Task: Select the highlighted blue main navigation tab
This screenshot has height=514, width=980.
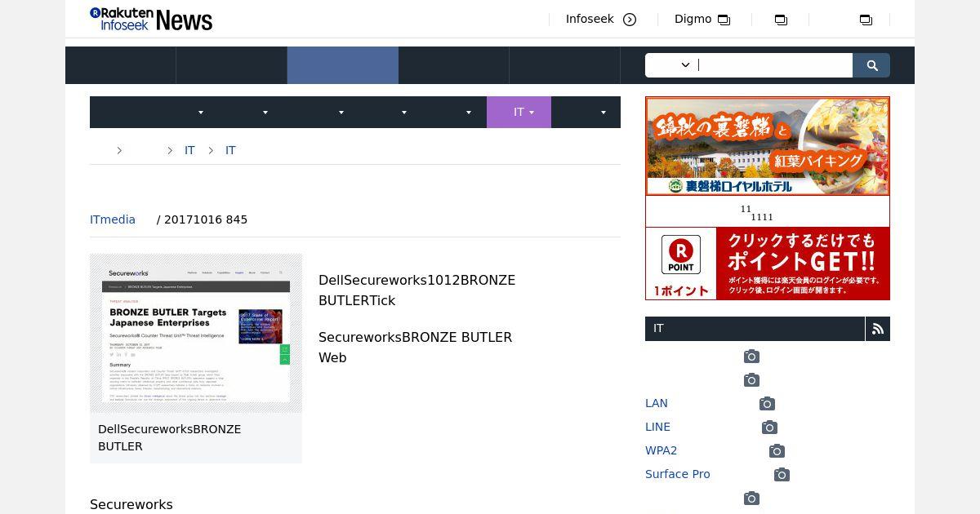Action: 343,65
